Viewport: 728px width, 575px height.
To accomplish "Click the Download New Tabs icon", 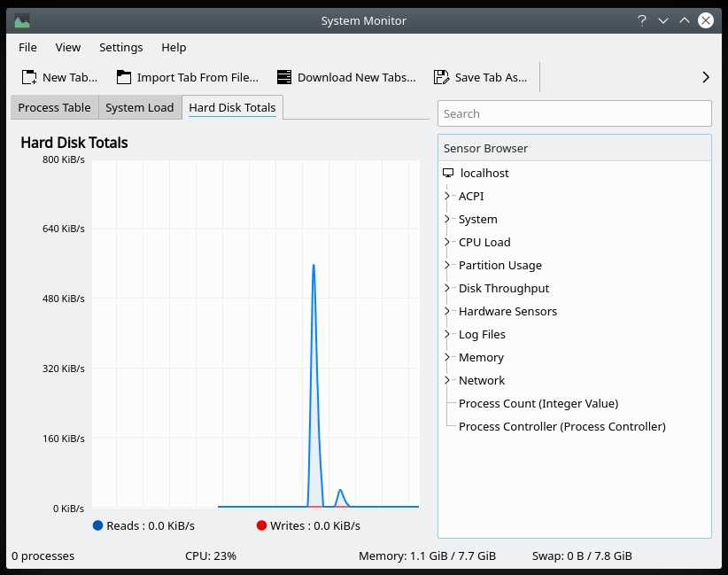I will (x=284, y=77).
